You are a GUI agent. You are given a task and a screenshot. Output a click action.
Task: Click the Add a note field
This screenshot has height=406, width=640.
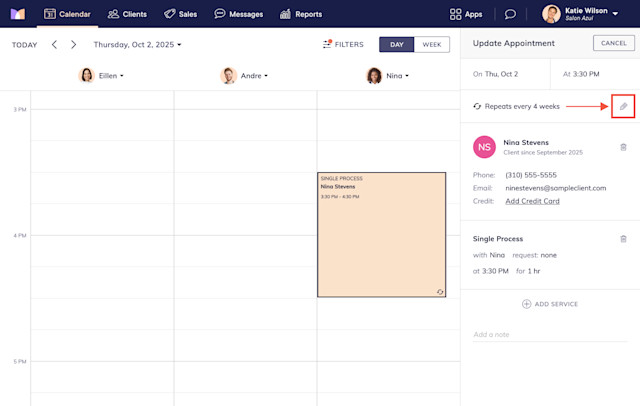550,335
